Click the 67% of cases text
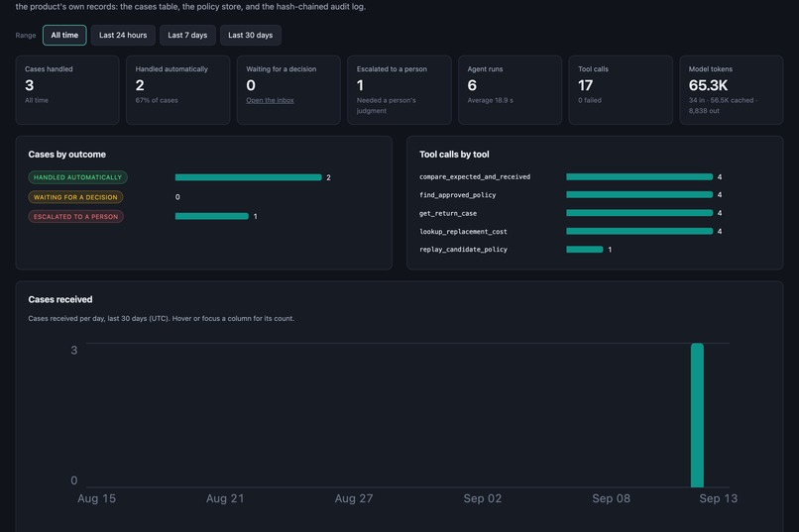The height and width of the screenshot is (532, 799). (157, 100)
